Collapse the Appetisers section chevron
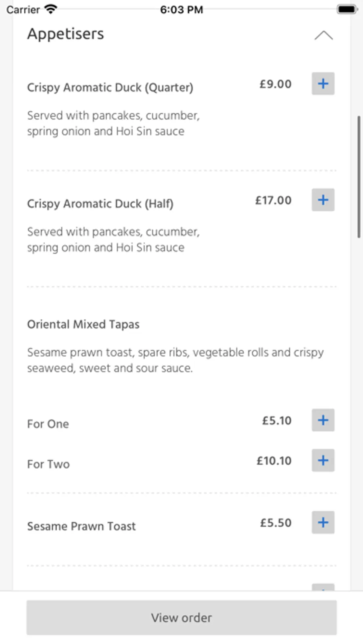 point(323,35)
